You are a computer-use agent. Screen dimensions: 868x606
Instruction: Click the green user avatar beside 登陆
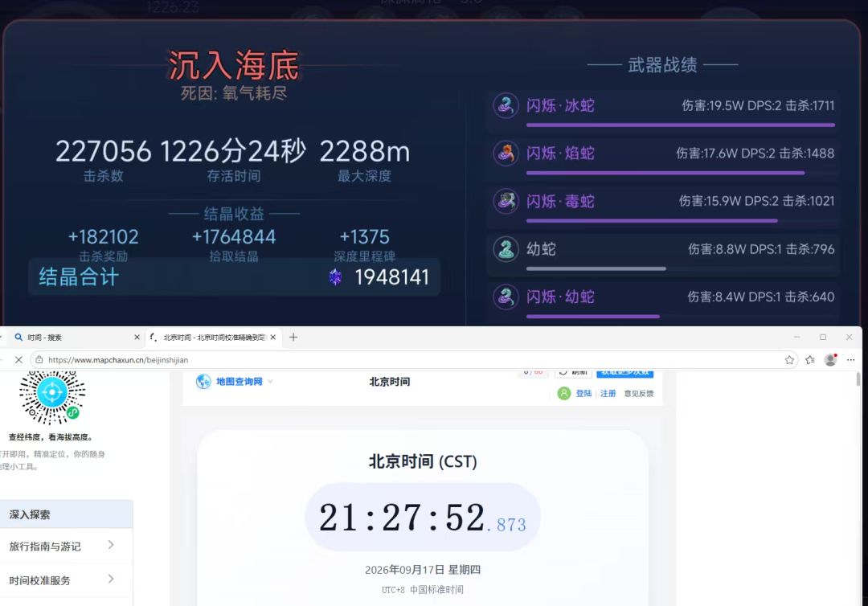click(x=564, y=394)
